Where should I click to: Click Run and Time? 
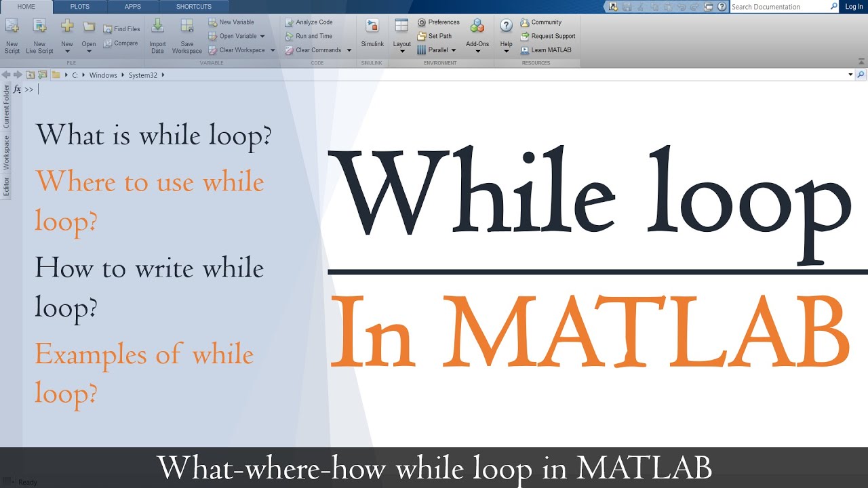point(309,37)
